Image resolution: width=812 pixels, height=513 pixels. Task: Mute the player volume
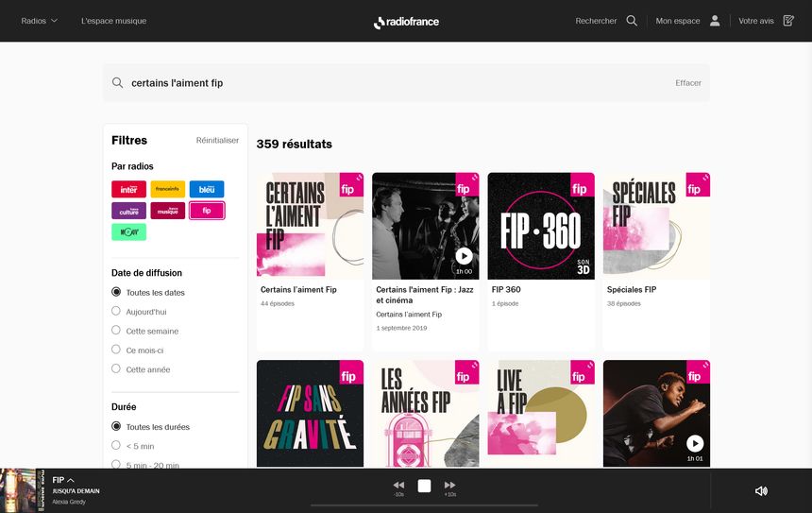(761, 490)
